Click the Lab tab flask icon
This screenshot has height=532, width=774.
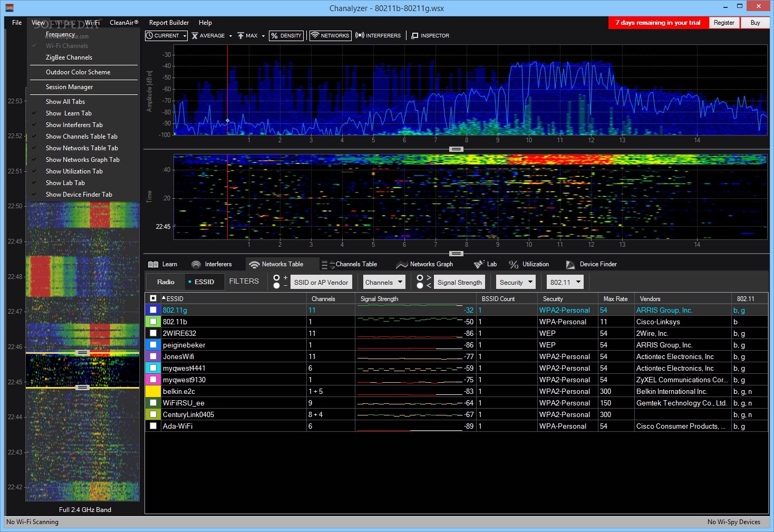479,264
